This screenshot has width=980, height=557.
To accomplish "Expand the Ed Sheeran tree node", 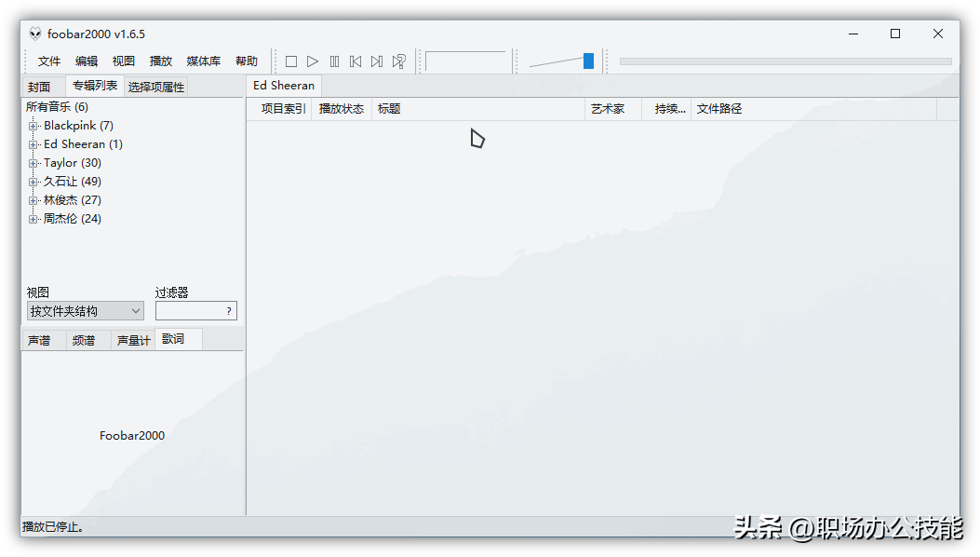I will [34, 144].
